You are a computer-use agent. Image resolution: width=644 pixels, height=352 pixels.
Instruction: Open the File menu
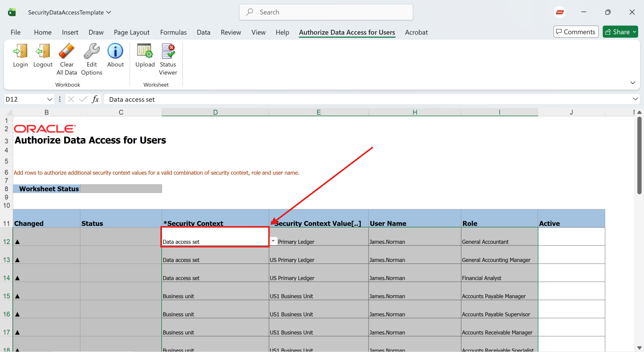(x=16, y=32)
